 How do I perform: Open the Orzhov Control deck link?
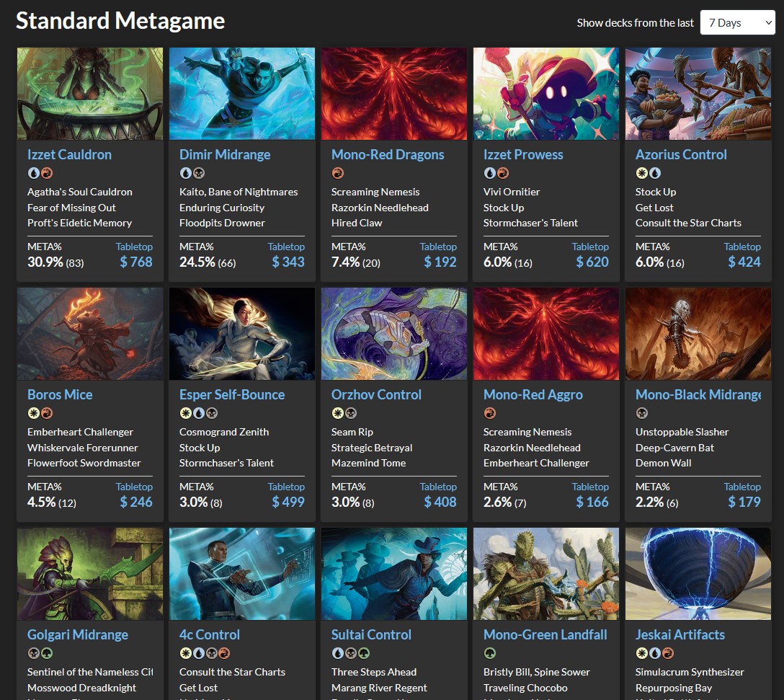click(x=376, y=395)
